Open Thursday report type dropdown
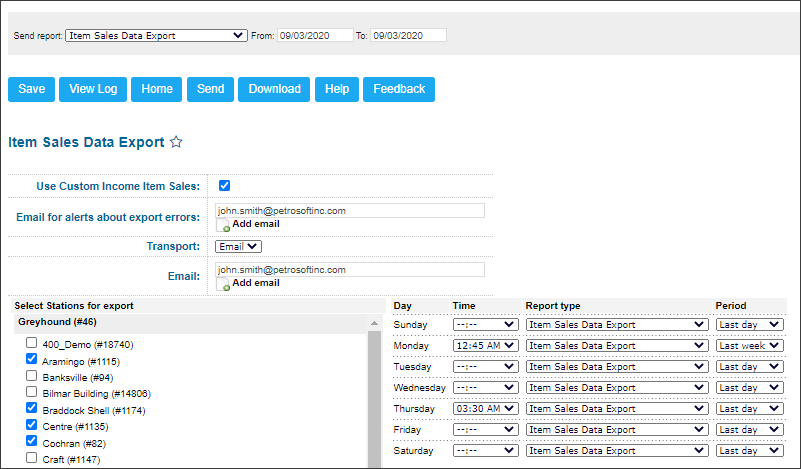The image size is (801, 469). (617, 408)
